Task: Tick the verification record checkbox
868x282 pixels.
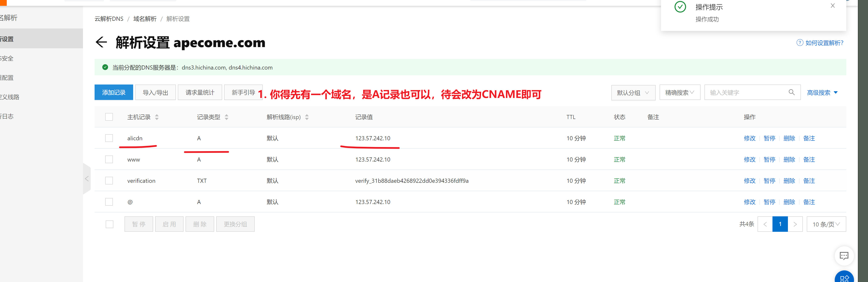Action: coord(109,180)
